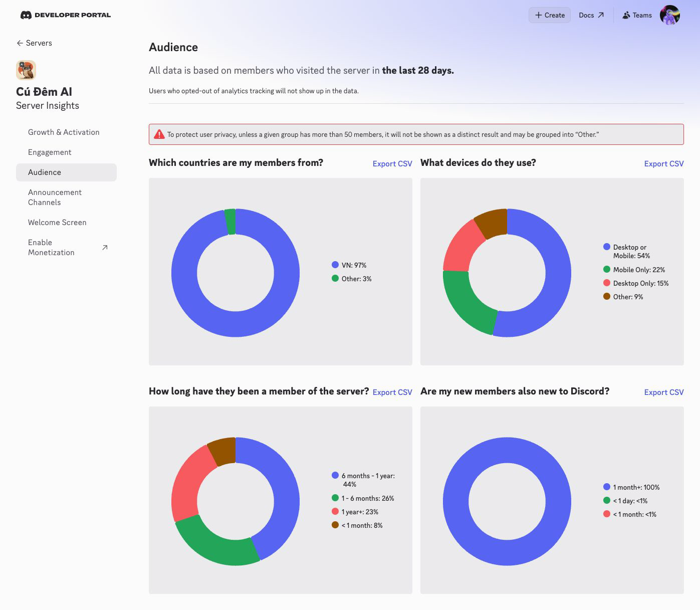Export CSV for devices chart
700x610 pixels.
[664, 164]
